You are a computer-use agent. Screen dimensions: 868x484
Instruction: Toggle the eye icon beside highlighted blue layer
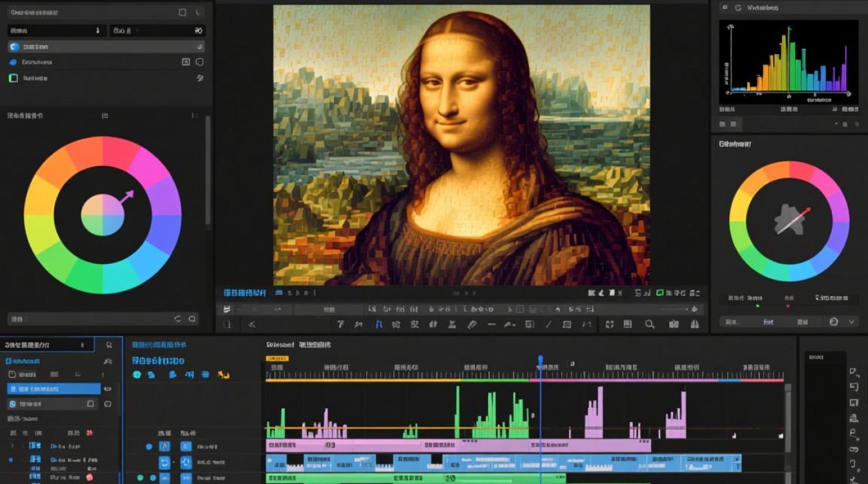[108, 389]
